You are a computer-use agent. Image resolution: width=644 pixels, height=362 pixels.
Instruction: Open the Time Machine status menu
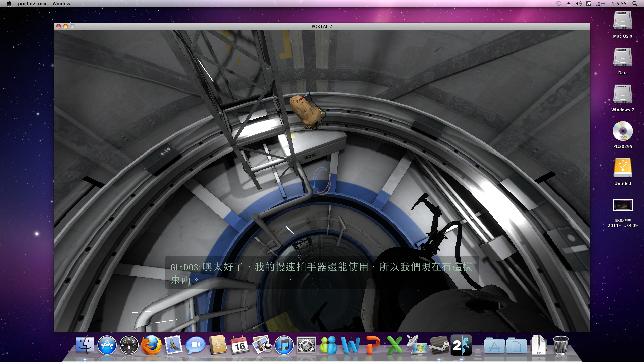coord(559,4)
